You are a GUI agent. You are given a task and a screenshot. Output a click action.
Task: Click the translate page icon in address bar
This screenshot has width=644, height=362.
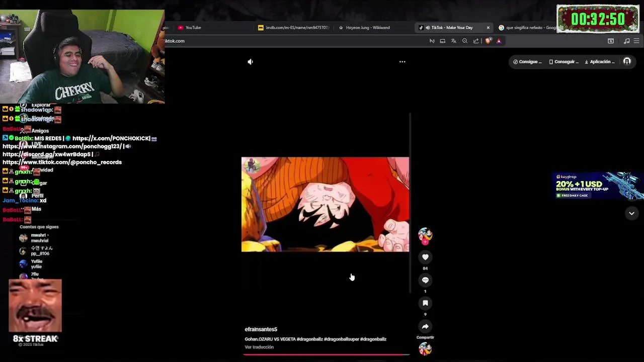pyautogui.click(x=454, y=41)
